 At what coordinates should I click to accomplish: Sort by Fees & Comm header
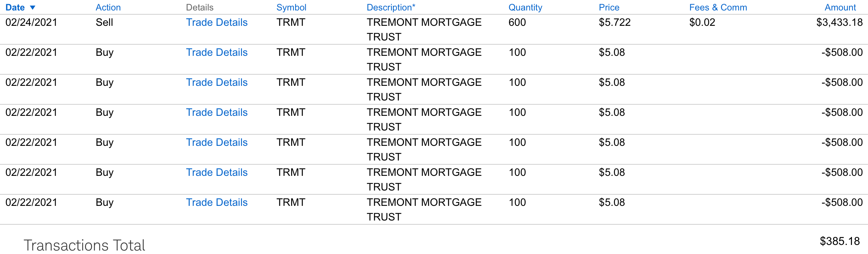coord(718,8)
